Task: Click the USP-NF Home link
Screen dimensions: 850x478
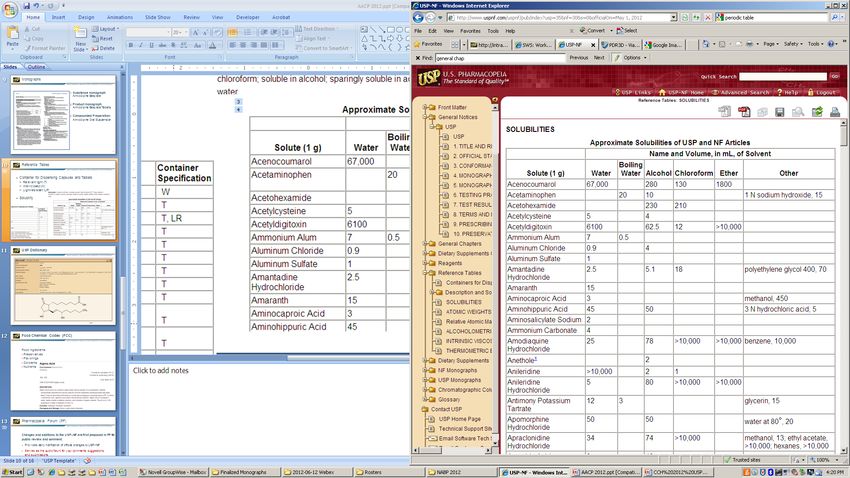Action: tap(681, 93)
